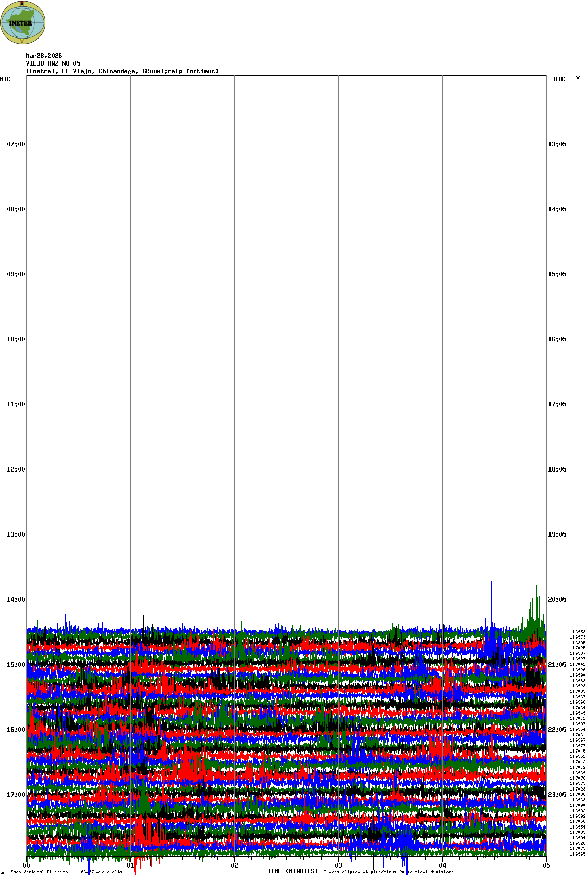Screen dimensions: 588x879
Task: Click the UTC axis label
Action: pyautogui.click(x=559, y=79)
